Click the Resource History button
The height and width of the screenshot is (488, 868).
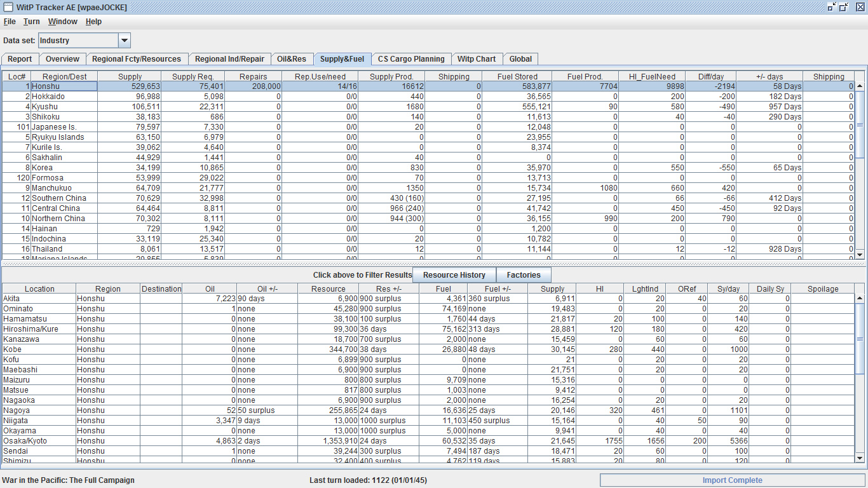point(454,275)
